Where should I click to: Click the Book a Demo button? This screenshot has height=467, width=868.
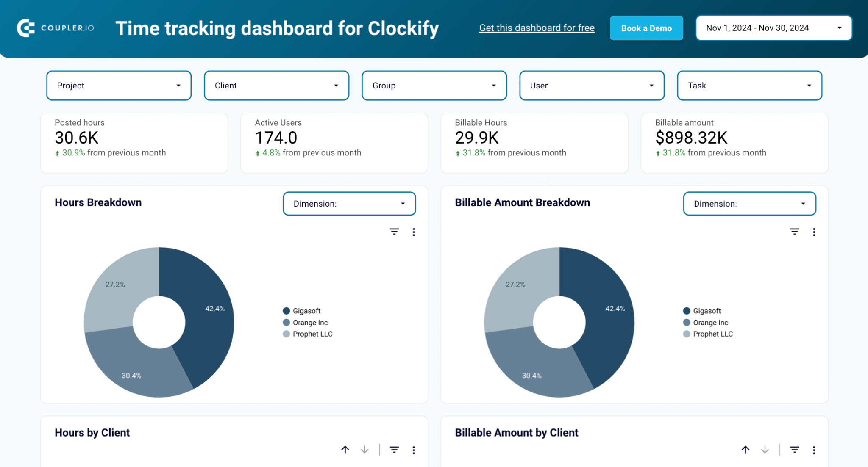(x=646, y=28)
